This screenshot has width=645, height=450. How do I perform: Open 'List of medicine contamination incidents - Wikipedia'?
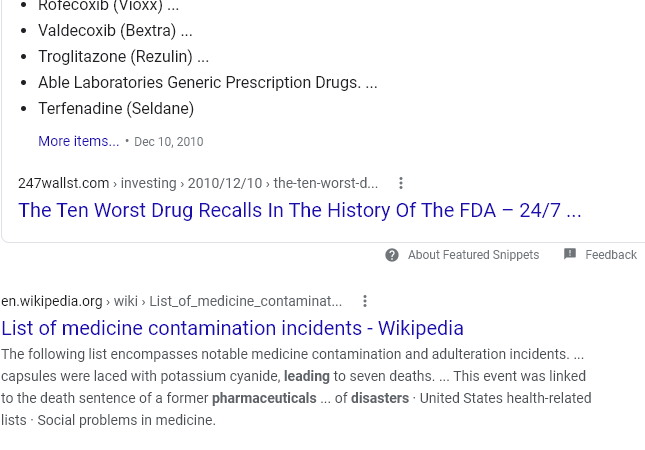click(x=232, y=328)
